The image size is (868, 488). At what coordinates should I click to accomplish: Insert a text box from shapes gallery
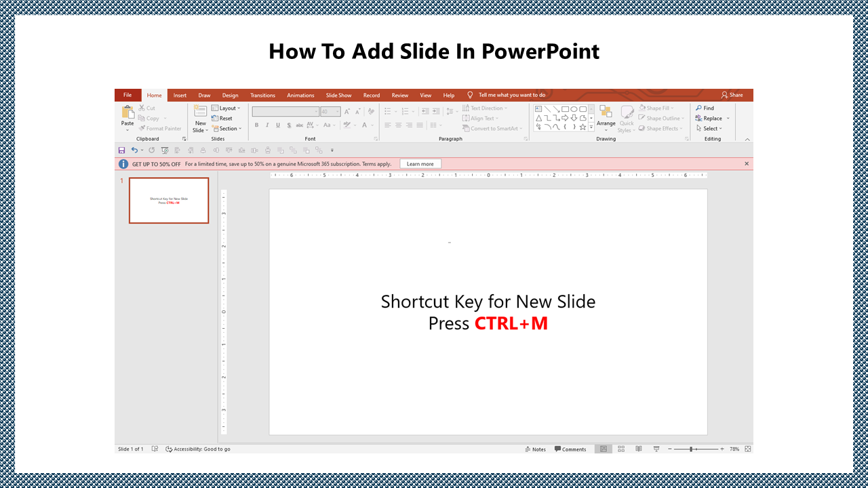tap(538, 109)
